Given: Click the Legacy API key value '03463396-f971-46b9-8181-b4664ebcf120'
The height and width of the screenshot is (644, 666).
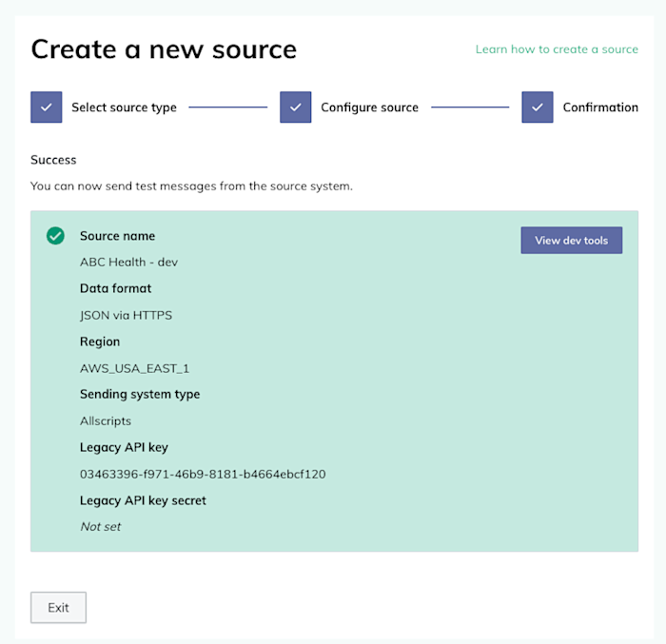Looking at the screenshot, I should click(203, 474).
